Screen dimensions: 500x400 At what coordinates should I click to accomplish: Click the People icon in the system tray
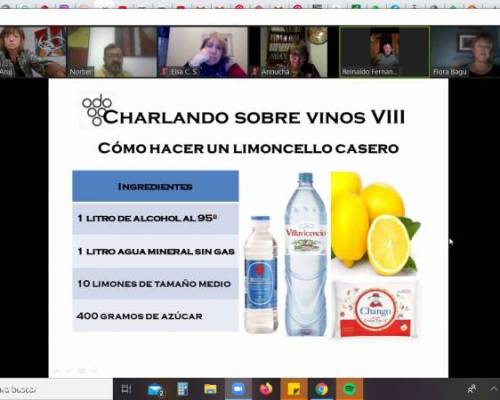(x=472, y=389)
